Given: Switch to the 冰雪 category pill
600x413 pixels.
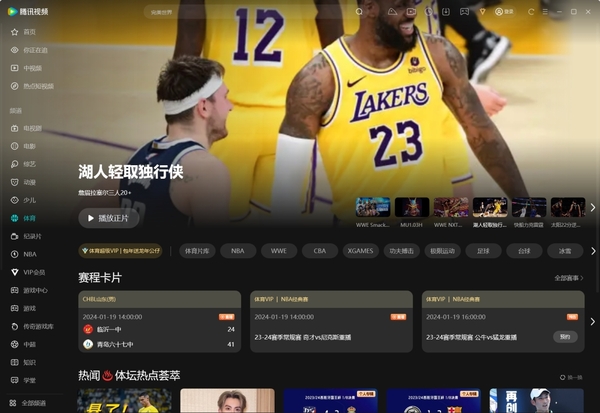Looking at the screenshot, I should tap(565, 251).
